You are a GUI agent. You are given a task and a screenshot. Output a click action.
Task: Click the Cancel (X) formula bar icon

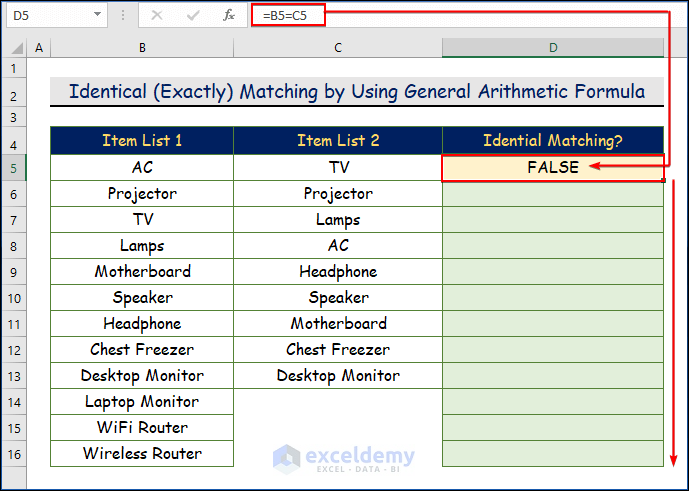click(x=157, y=15)
